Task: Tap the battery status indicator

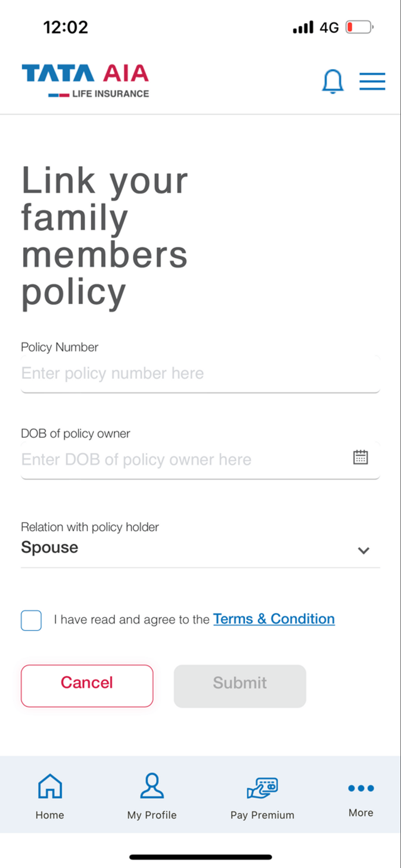Action: (x=360, y=27)
